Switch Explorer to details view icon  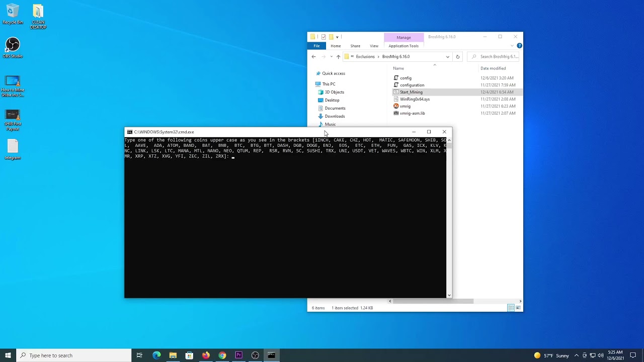[x=511, y=308]
